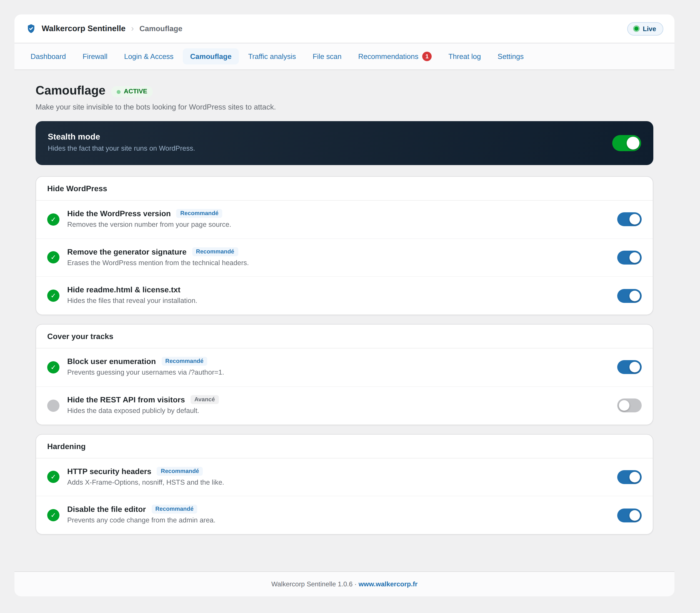Click the Avancé badge beside Hide the REST API

204,399
